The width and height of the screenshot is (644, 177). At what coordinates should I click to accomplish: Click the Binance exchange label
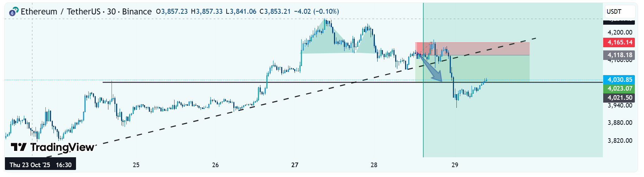(137, 12)
